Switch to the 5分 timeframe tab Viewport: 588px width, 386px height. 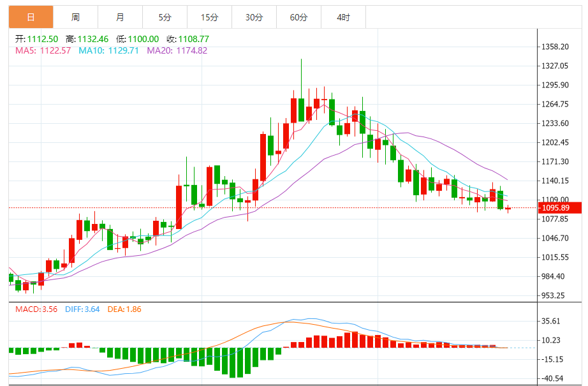[165, 18]
